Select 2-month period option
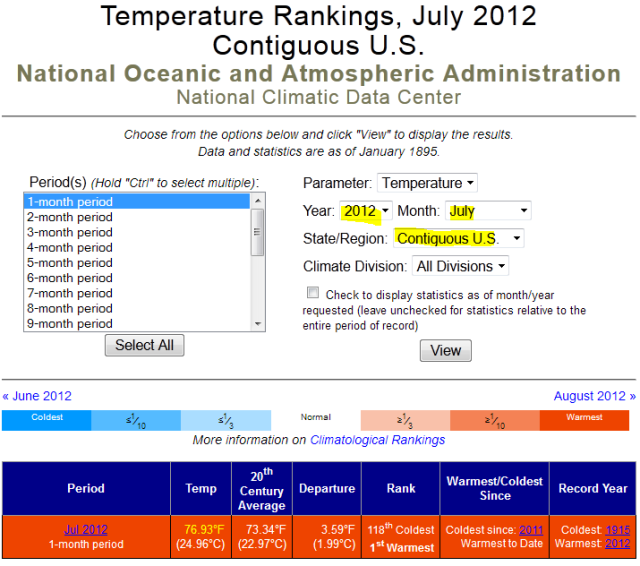The width and height of the screenshot is (640, 566). click(x=137, y=217)
